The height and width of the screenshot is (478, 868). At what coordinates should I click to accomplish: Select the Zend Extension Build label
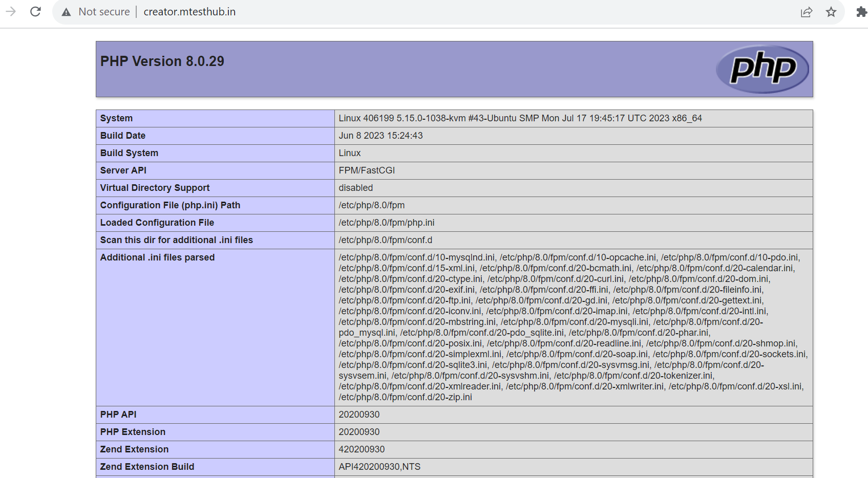click(147, 467)
